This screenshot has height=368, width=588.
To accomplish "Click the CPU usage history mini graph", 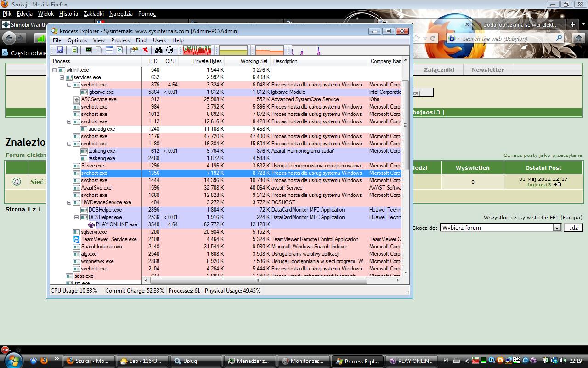I will point(197,50).
